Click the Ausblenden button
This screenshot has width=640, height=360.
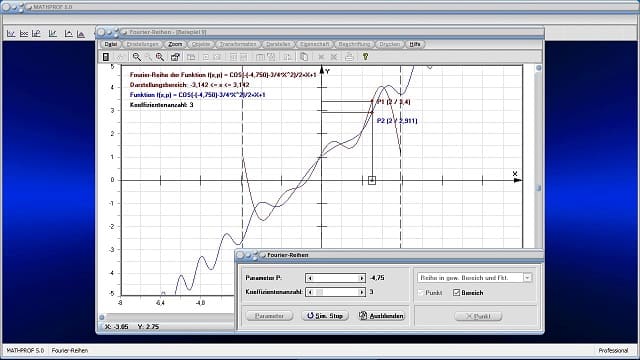382,316
